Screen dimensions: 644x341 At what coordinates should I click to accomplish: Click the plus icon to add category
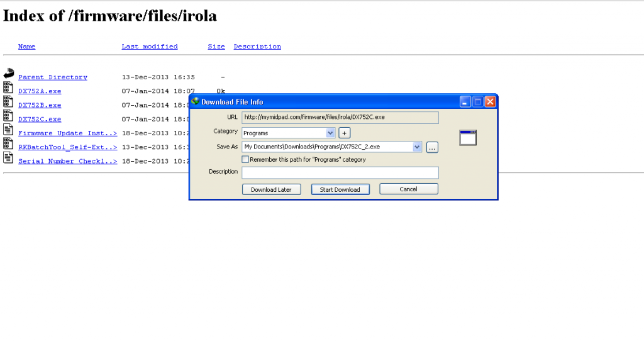[x=344, y=133]
